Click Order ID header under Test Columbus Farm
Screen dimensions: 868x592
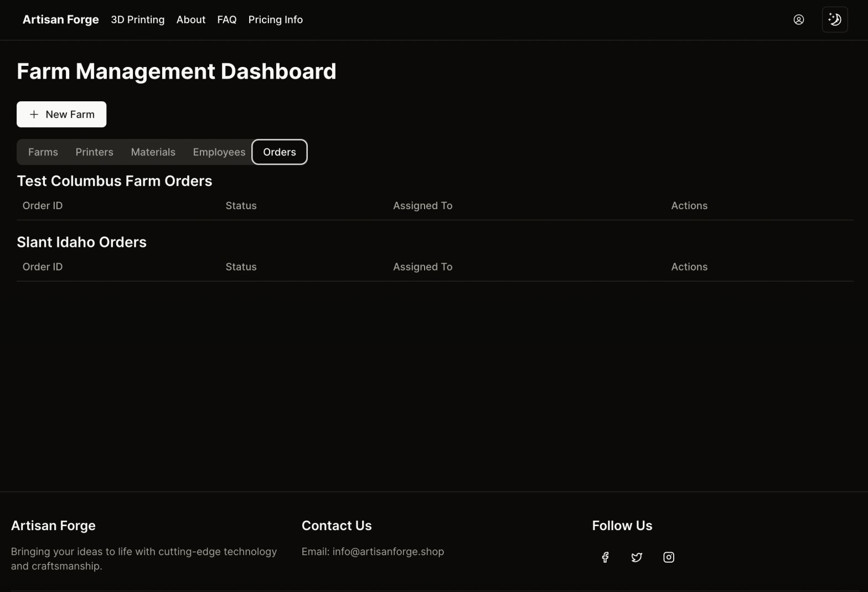click(43, 206)
